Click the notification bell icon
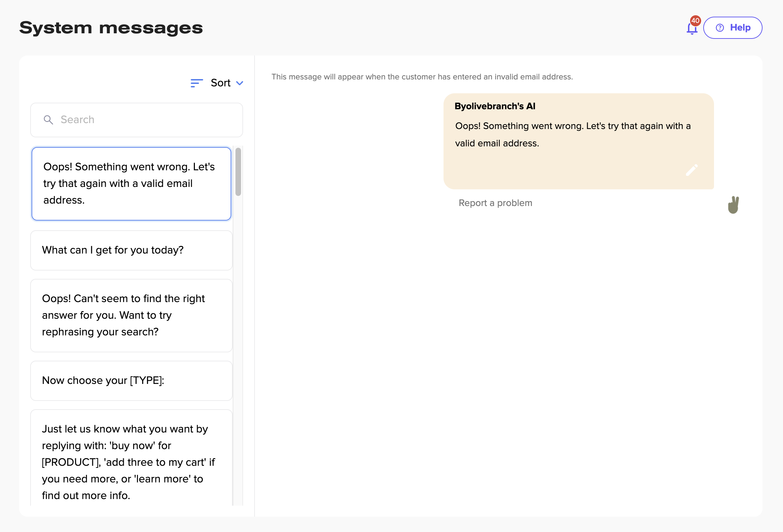This screenshot has height=532, width=783. 691,29
